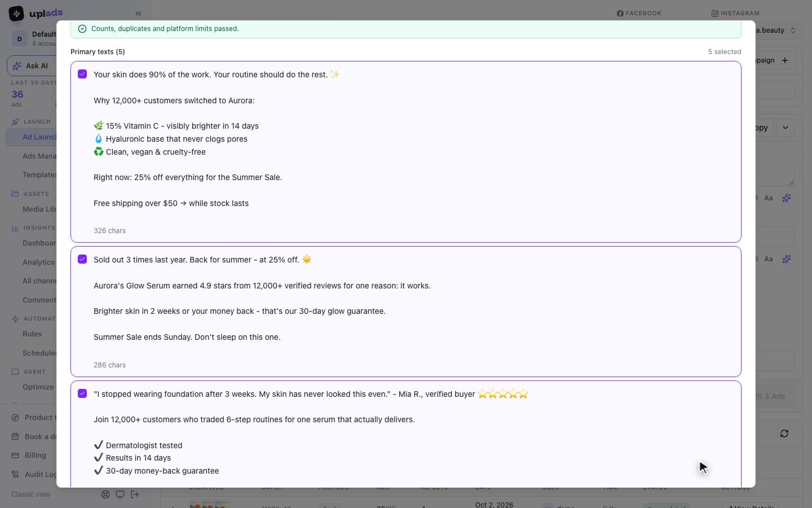Screen dimensions: 812x508
Task: Click the "Oct 2, 2026" date
Action: coord(494,505)
